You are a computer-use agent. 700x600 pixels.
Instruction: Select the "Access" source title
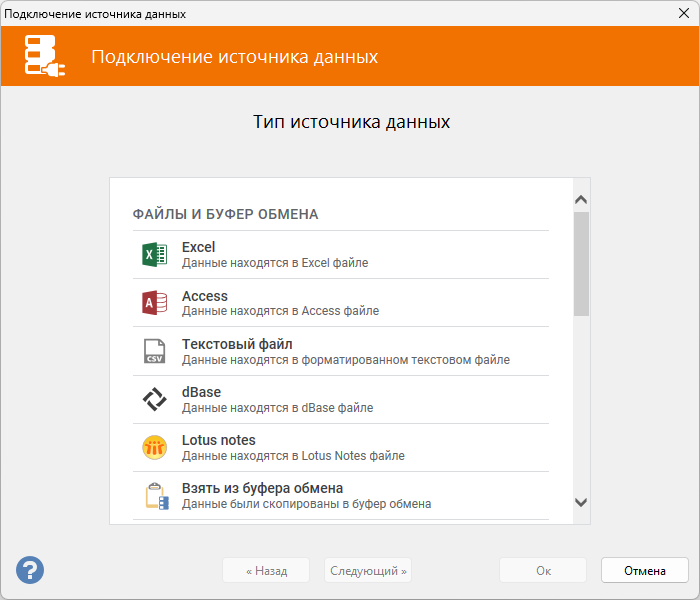click(x=204, y=296)
